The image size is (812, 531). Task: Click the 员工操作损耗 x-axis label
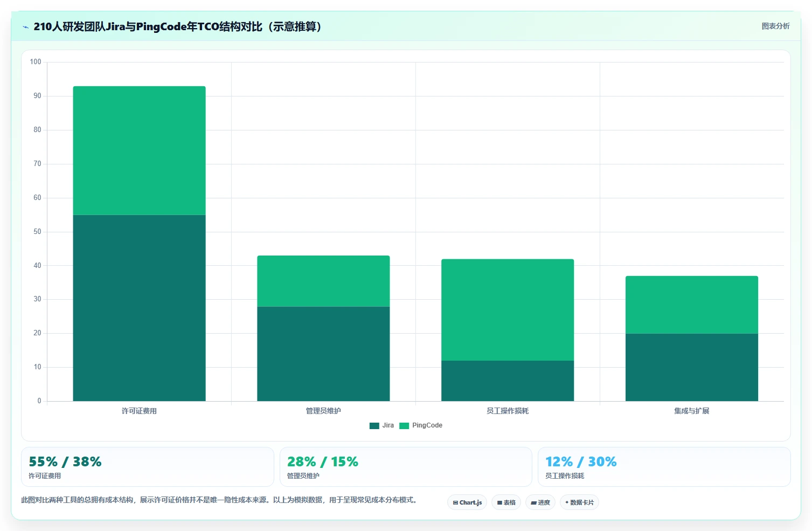click(x=508, y=411)
